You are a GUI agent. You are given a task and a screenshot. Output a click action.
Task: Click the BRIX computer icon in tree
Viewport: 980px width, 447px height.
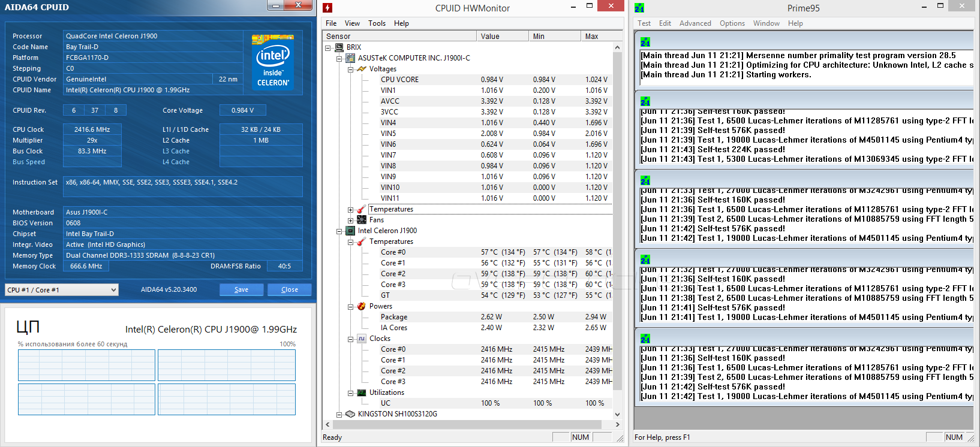tap(339, 47)
